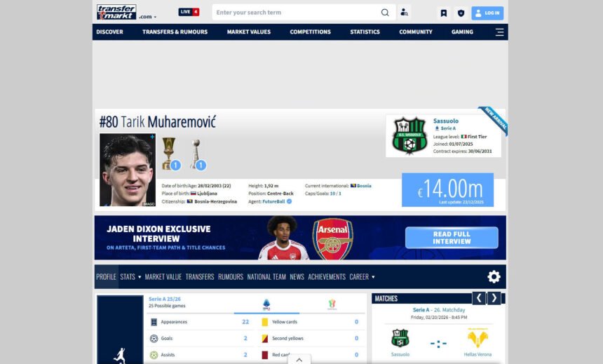Click Tarik Muharemović's profile photo
The width and height of the screenshot is (603, 364).
point(128,170)
